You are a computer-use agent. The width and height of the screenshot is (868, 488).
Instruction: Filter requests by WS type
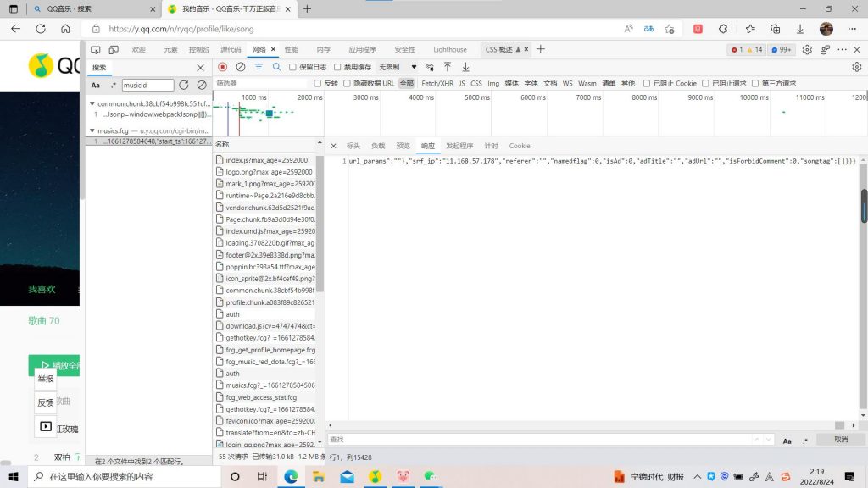567,84
